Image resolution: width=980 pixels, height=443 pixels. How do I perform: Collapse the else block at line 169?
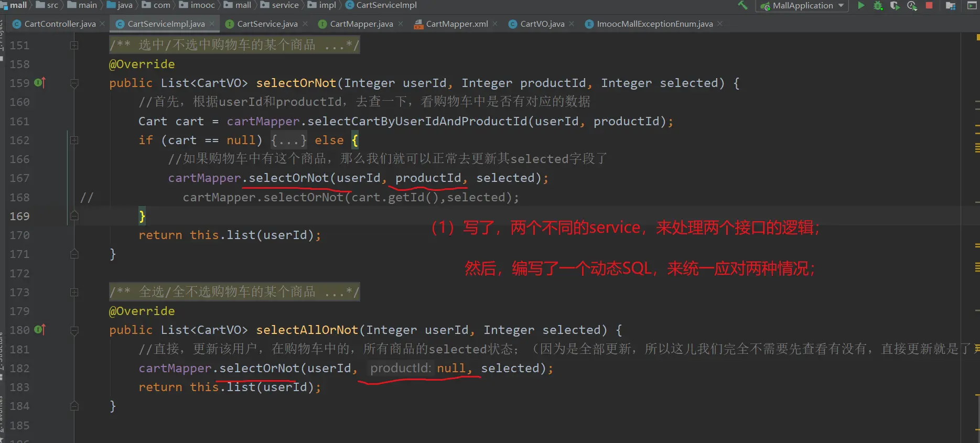pyautogui.click(x=74, y=216)
